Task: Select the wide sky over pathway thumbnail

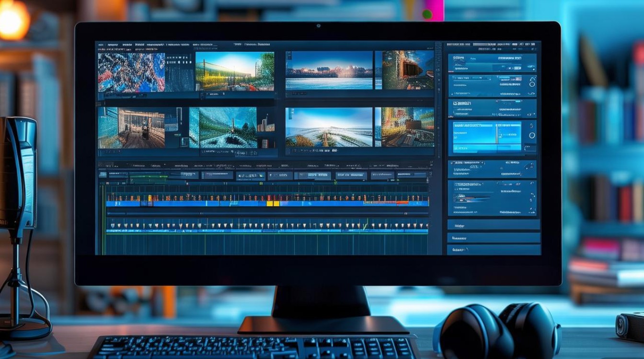Action: (x=329, y=127)
